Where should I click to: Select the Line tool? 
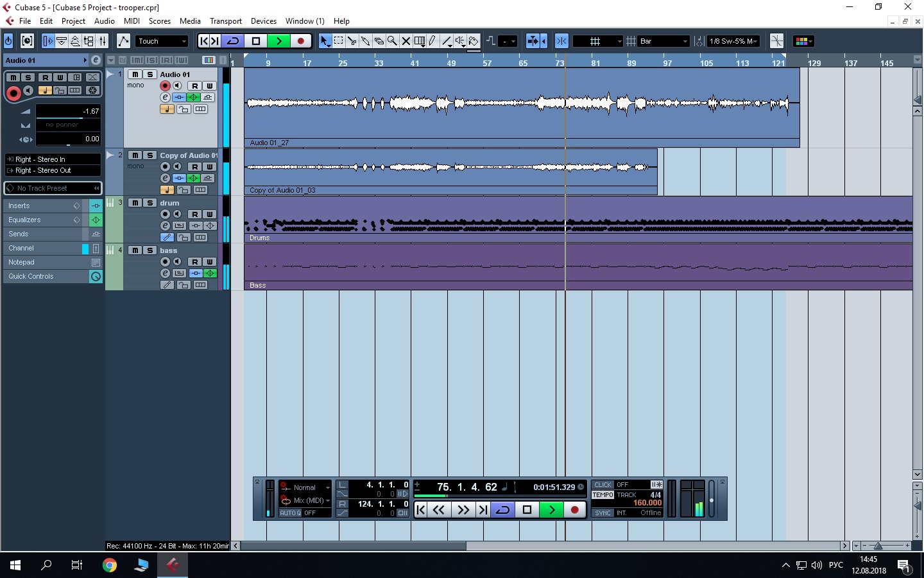point(446,41)
